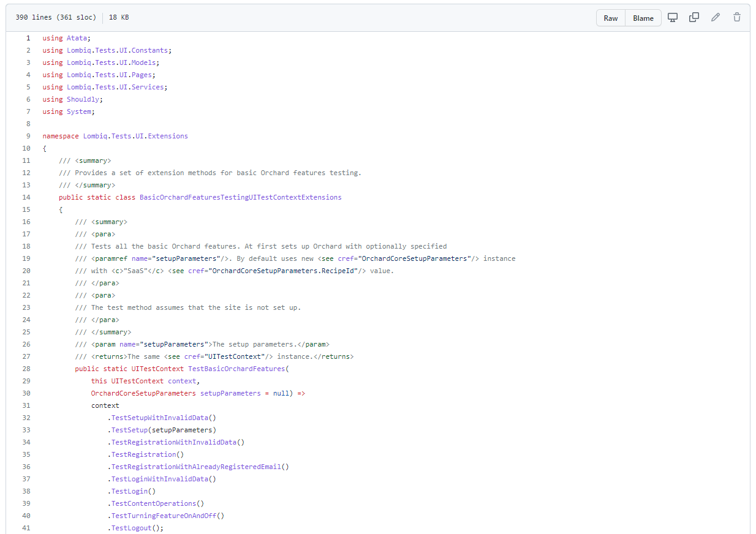Viewport: 756px width, 534px height.
Task: Click "using Atata;" code line
Action: 67,38
